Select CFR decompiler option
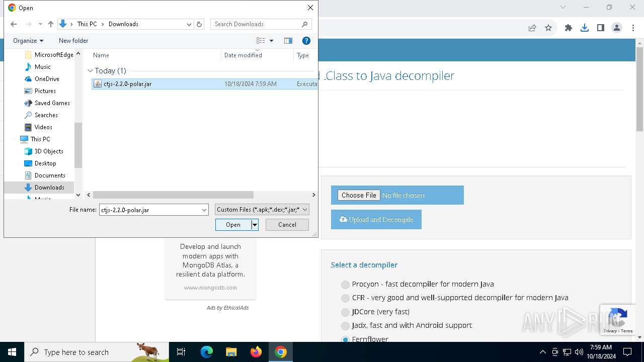 345,298
